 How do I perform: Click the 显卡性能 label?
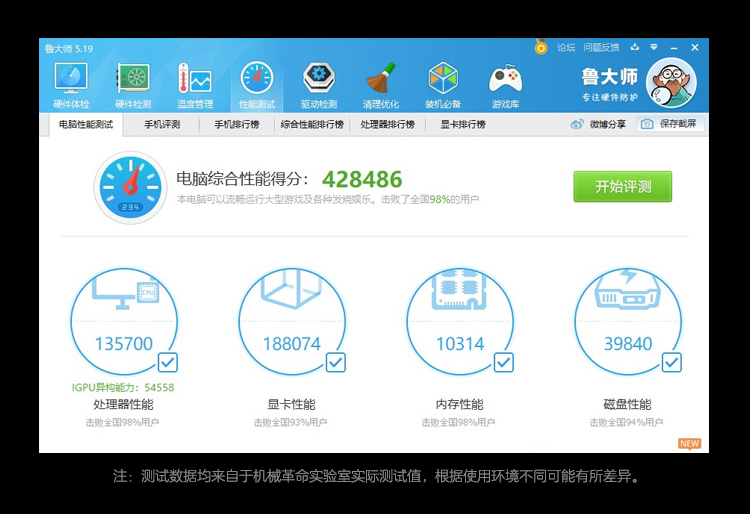(x=291, y=405)
